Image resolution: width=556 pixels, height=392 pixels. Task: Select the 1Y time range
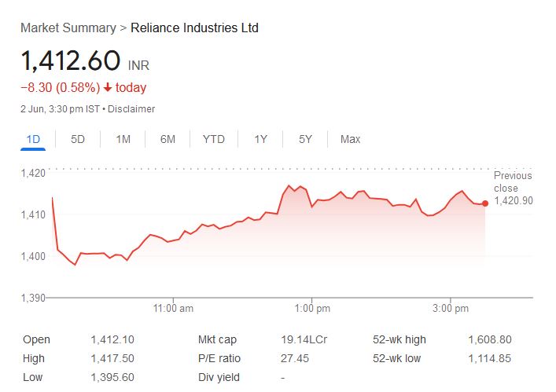click(x=261, y=139)
